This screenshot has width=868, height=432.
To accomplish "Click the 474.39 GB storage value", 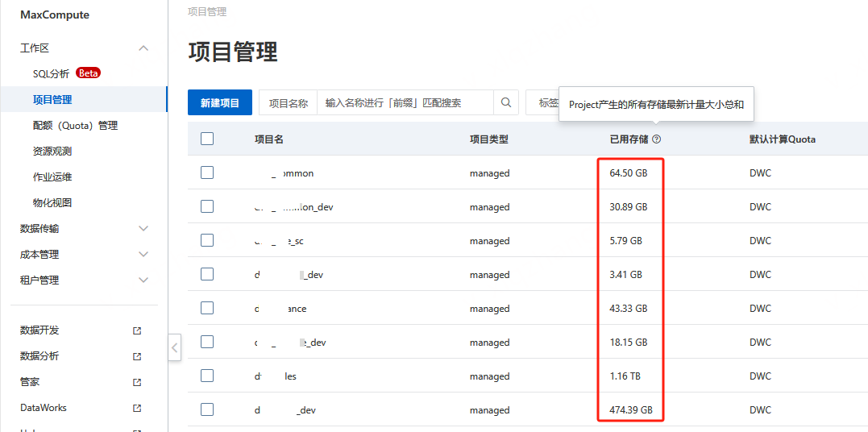I will [631, 410].
